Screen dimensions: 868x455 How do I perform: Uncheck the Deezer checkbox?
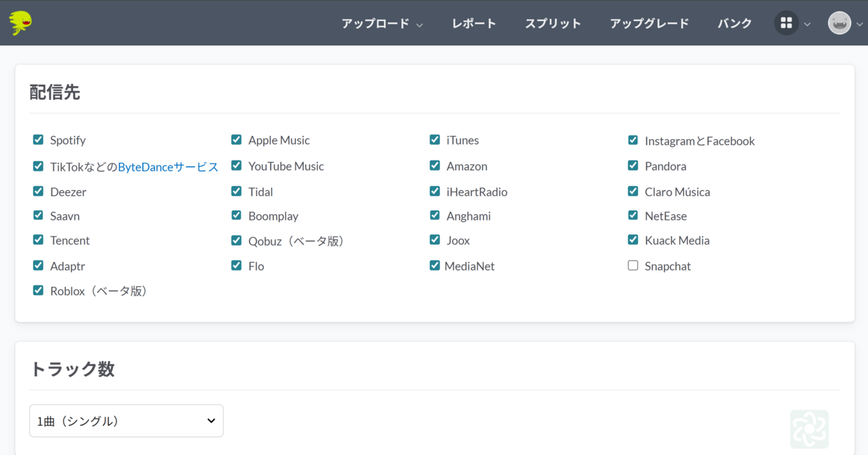click(x=38, y=191)
